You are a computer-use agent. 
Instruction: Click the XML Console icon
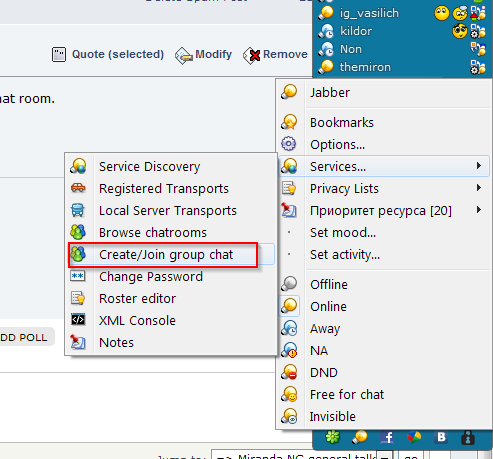[78, 320]
